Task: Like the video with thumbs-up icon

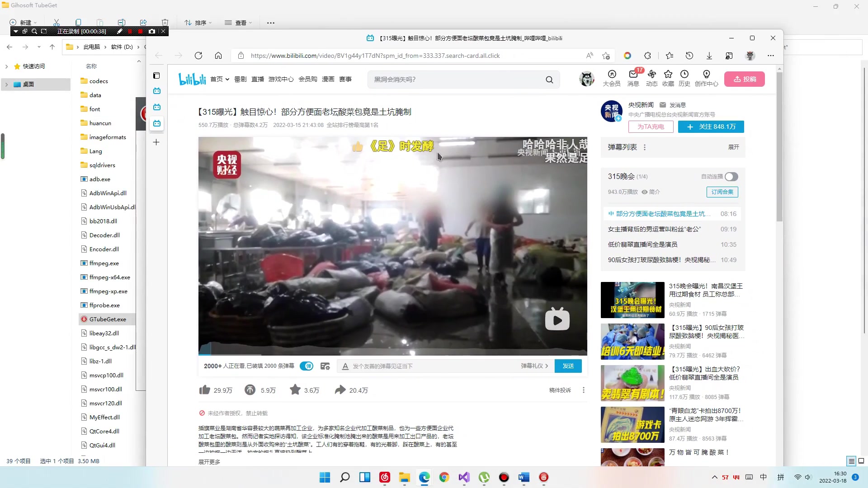Action: click(x=204, y=390)
